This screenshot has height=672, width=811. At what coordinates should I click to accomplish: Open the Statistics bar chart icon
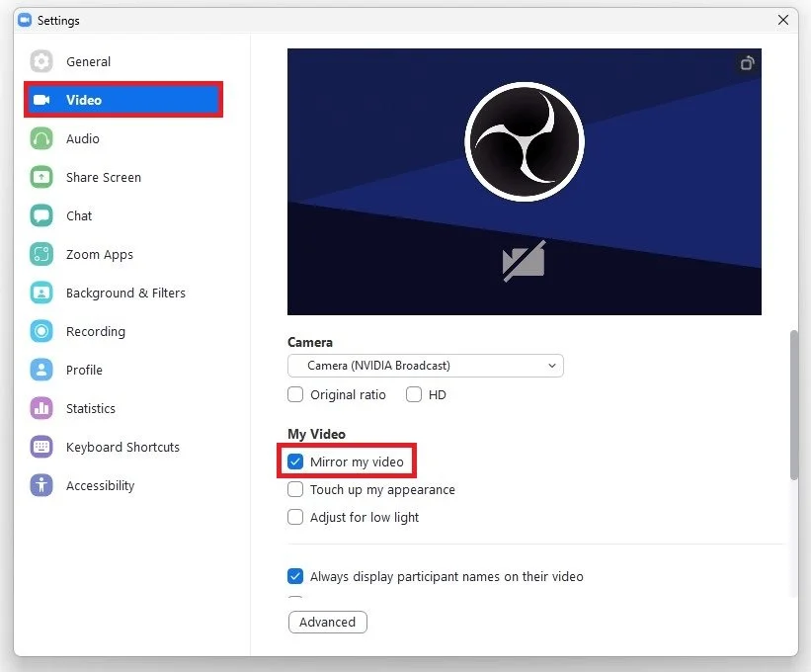(41, 408)
